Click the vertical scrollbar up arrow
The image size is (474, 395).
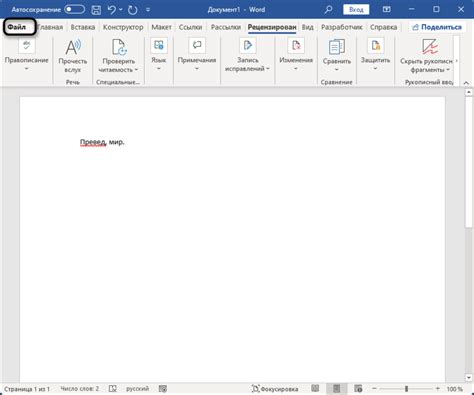pos(469,92)
